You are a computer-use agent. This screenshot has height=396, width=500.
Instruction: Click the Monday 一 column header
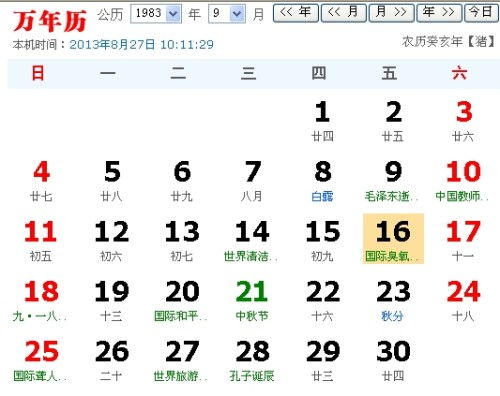tap(108, 73)
